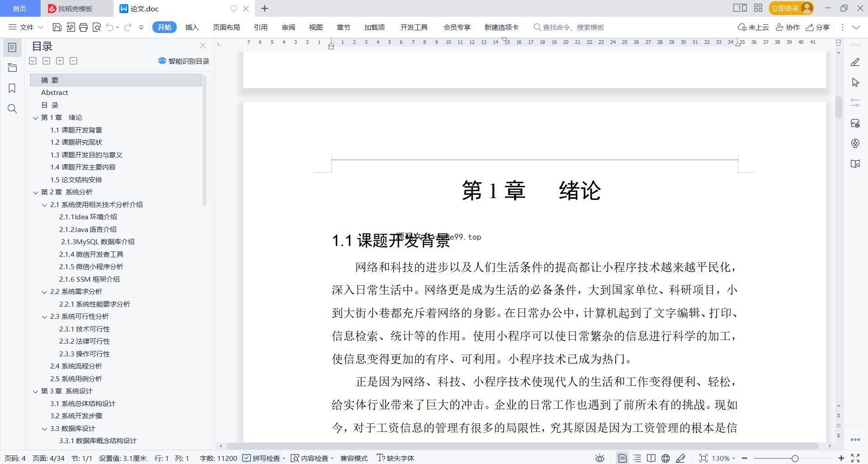This screenshot has height=464, width=868.
Task: Click the zoom in plus button
Action: point(841,458)
